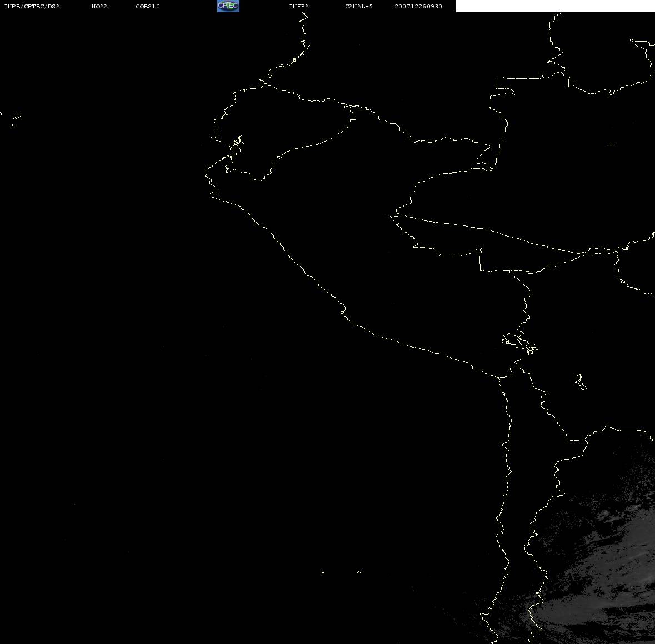Click the INFRA label in header
The width and height of the screenshot is (655, 644).
tap(299, 7)
